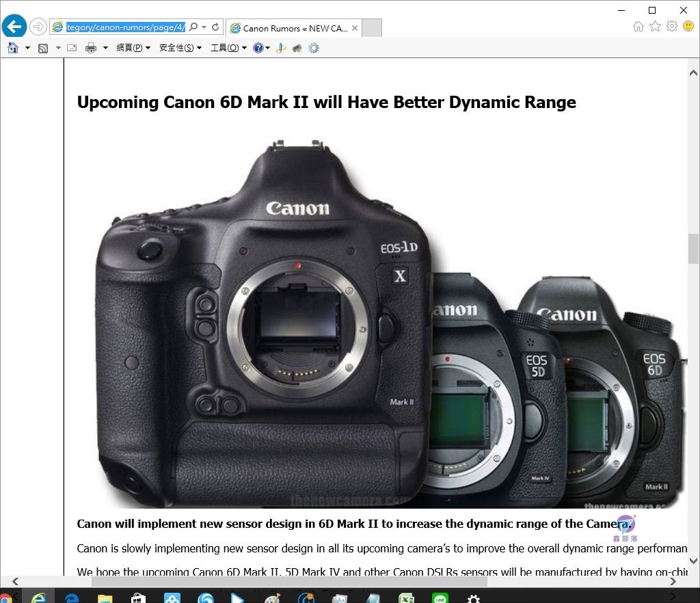The height and width of the screenshot is (603, 700).
Task: Click the address bar URL field
Action: [x=126, y=27]
